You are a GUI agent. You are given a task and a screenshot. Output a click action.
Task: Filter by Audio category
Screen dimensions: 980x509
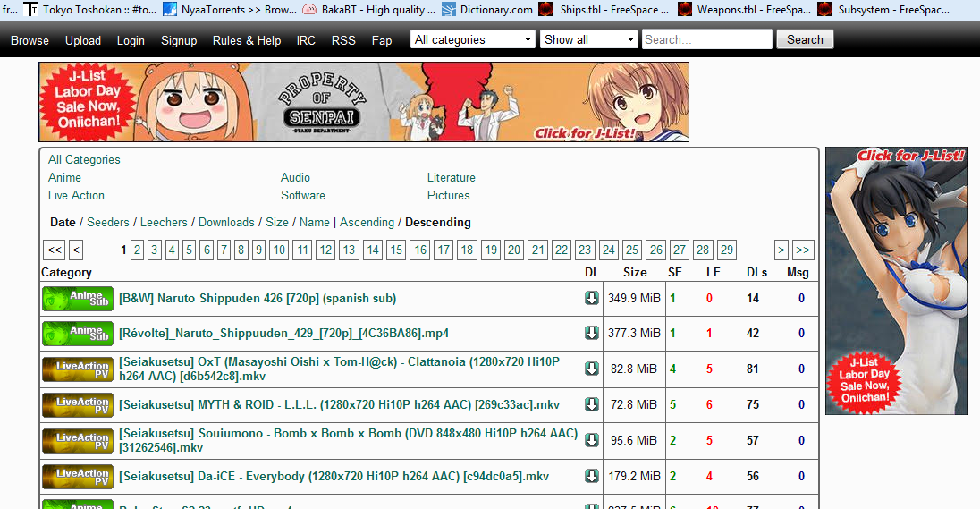pos(295,178)
